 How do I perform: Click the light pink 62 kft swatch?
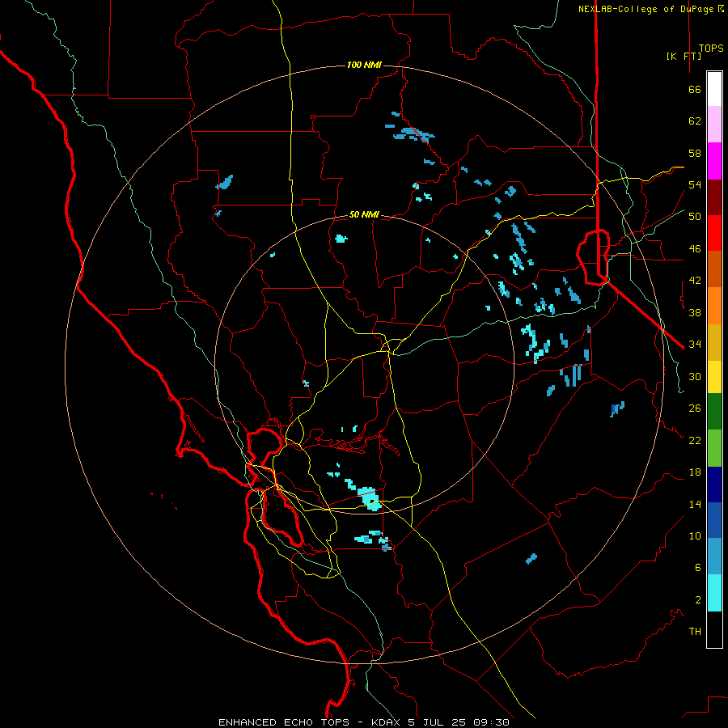coord(714,125)
